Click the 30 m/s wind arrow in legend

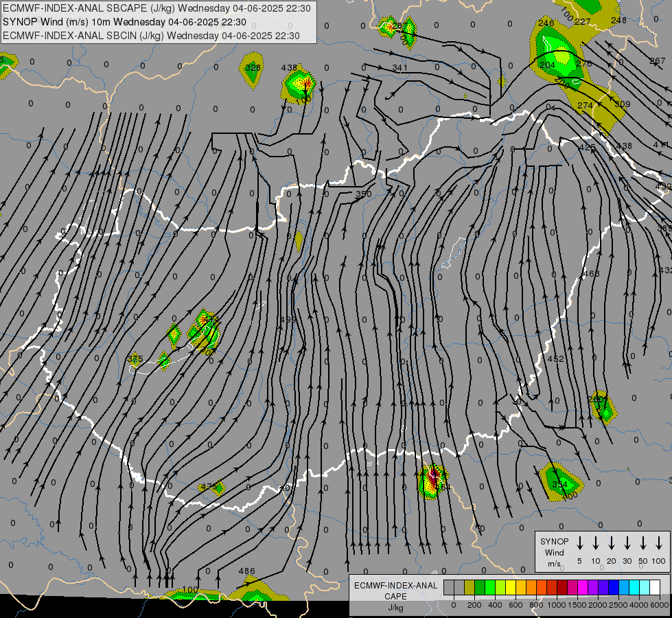coord(627,543)
